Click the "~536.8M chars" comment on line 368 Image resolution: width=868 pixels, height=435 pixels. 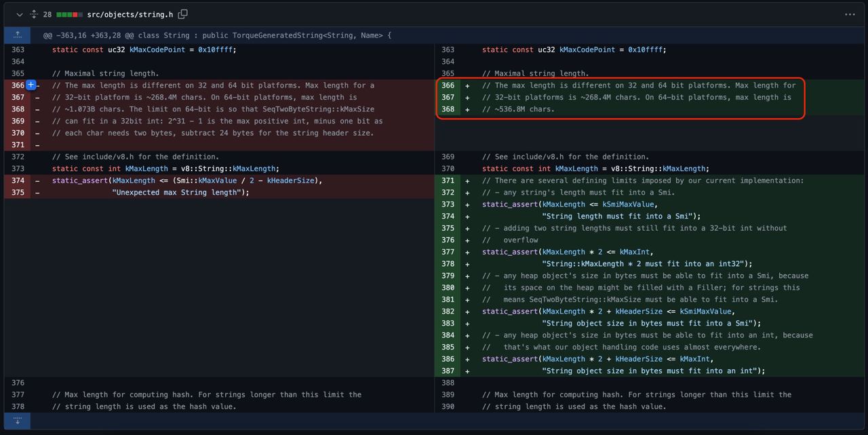pos(518,109)
